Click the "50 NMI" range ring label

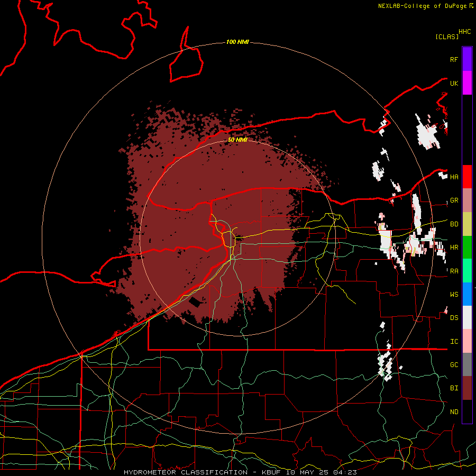coord(237,140)
